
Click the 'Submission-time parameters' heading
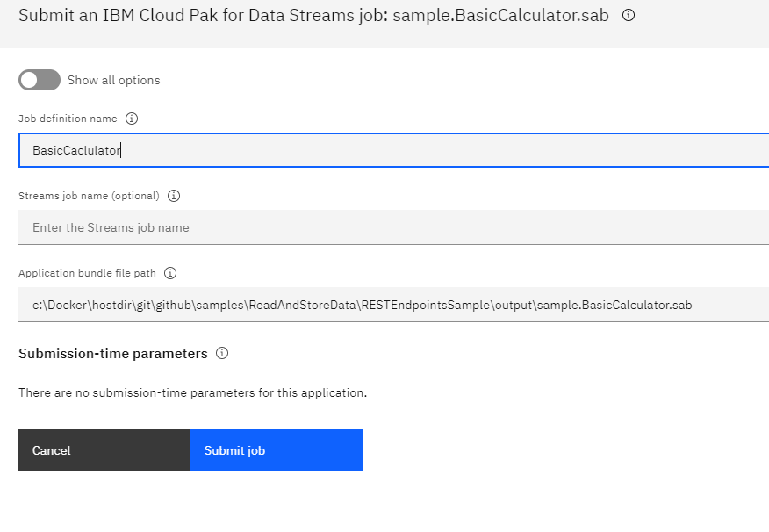(x=112, y=354)
